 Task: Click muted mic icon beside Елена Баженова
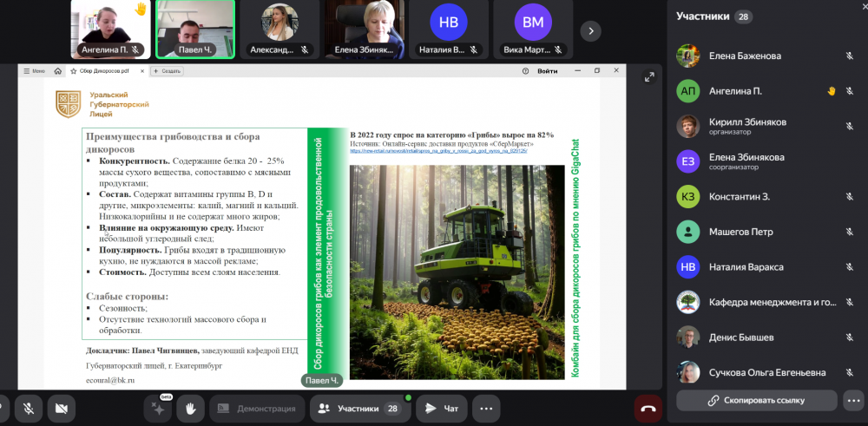click(850, 56)
